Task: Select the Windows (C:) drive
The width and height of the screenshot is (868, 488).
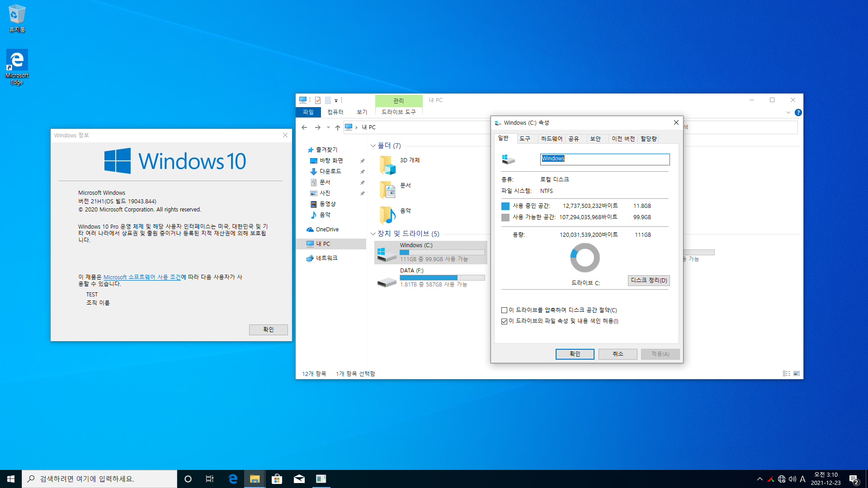Action: 430,252
